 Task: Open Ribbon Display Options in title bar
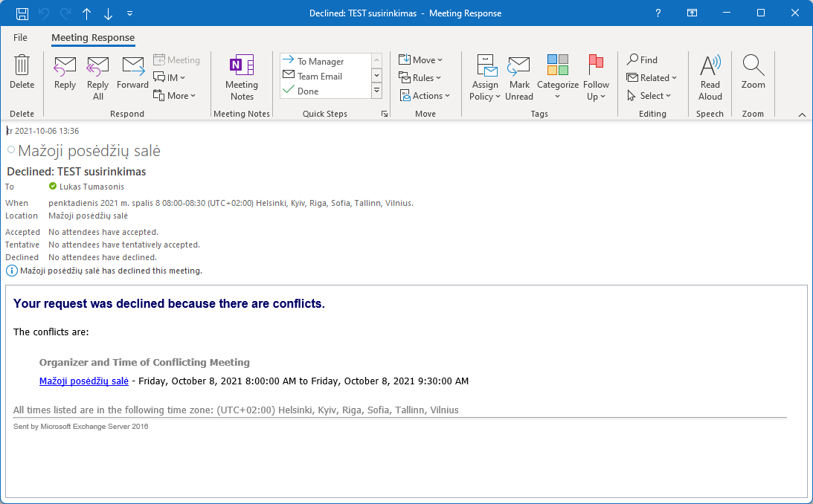[x=692, y=13]
